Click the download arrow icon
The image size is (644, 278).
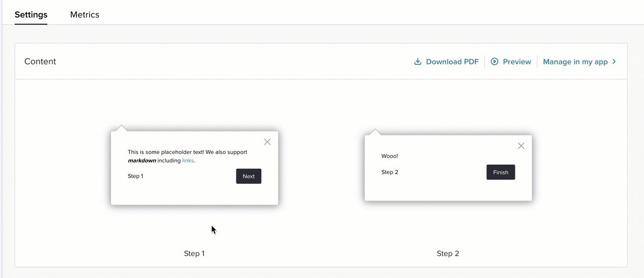click(x=418, y=61)
